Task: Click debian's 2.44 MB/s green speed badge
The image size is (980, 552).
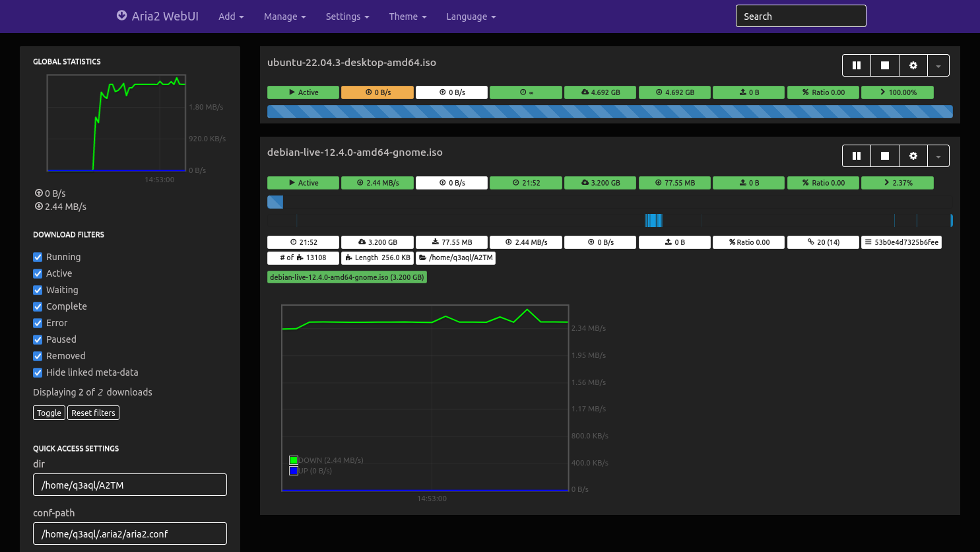Action: pos(377,183)
